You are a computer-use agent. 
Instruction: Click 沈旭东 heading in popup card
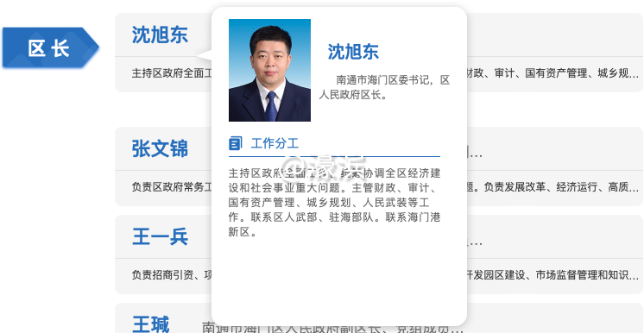click(x=353, y=52)
